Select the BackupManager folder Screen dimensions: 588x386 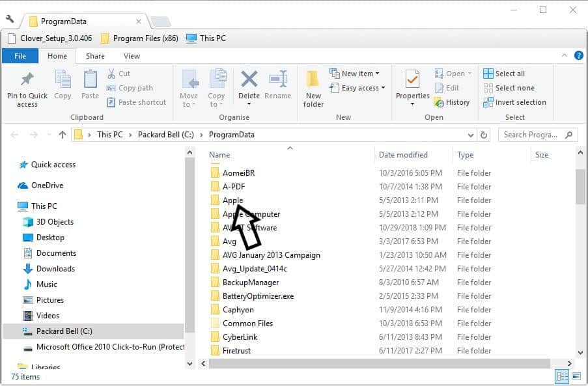244,283
